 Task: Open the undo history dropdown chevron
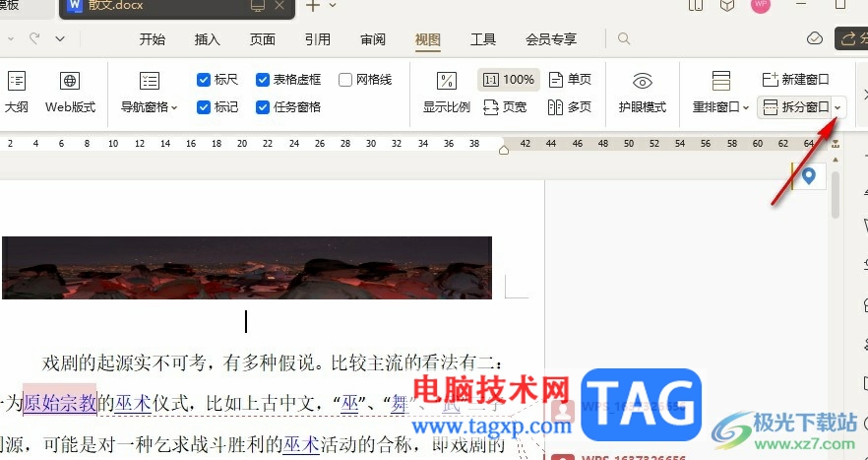(11, 38)
